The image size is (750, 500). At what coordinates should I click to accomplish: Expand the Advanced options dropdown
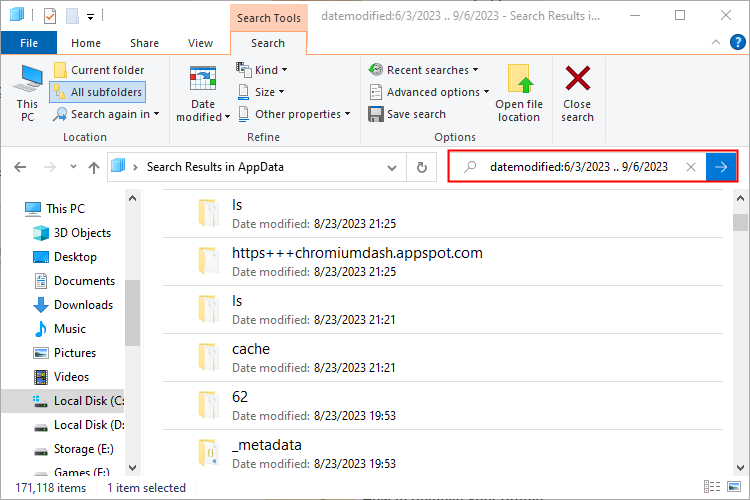pyautogui.click(x=429, y=92)
